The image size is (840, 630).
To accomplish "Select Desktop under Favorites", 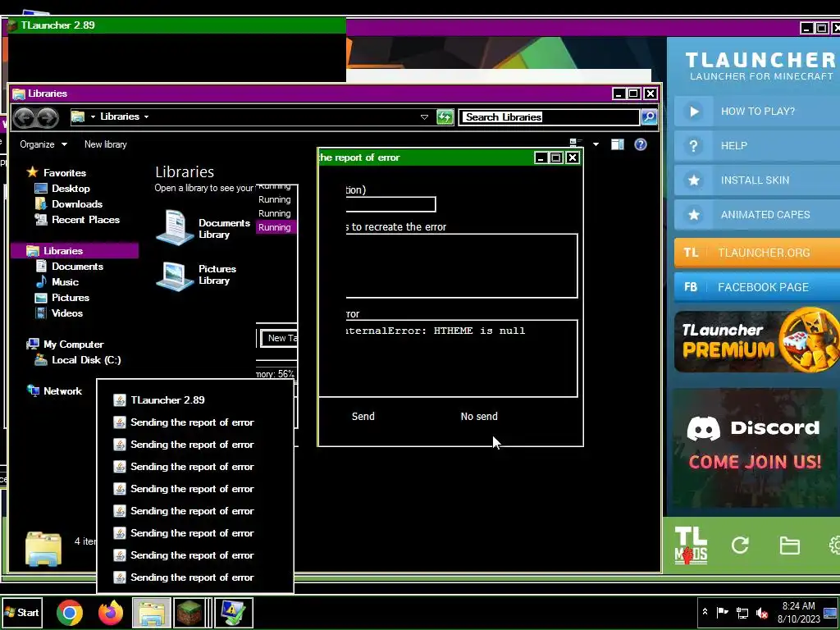I will pos(62,189).
